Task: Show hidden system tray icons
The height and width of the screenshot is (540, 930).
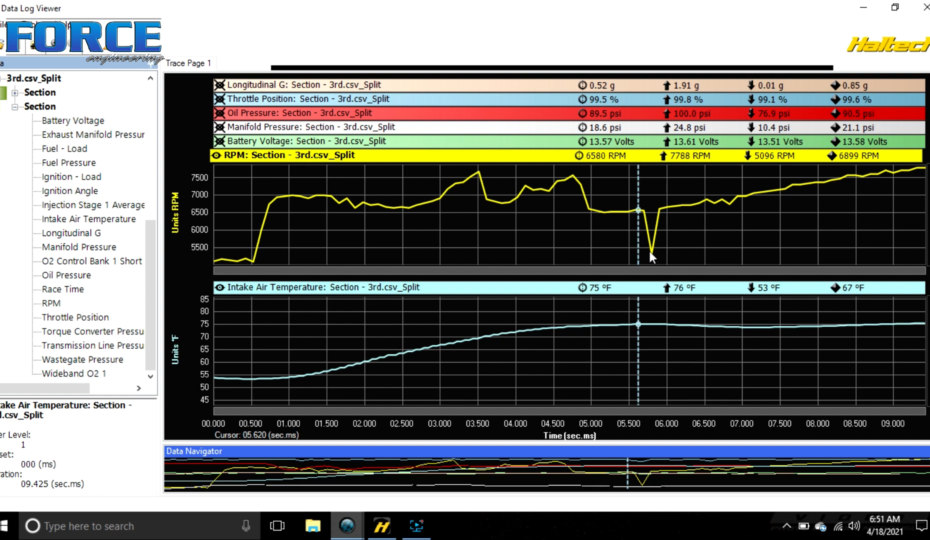Action: 786,526
